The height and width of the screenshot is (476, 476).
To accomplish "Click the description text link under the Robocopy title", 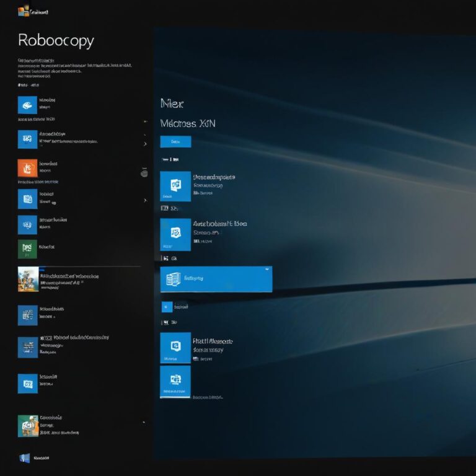I will coord(74,64).
